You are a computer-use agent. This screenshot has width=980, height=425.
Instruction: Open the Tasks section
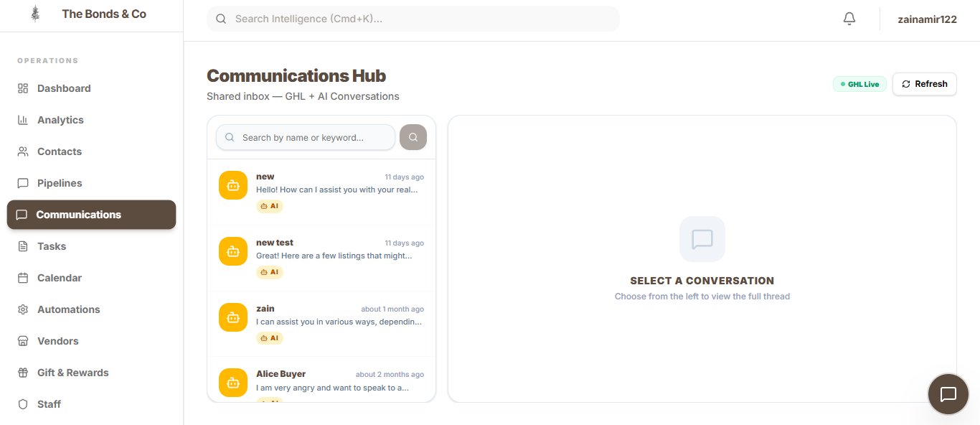pos(52,246)
